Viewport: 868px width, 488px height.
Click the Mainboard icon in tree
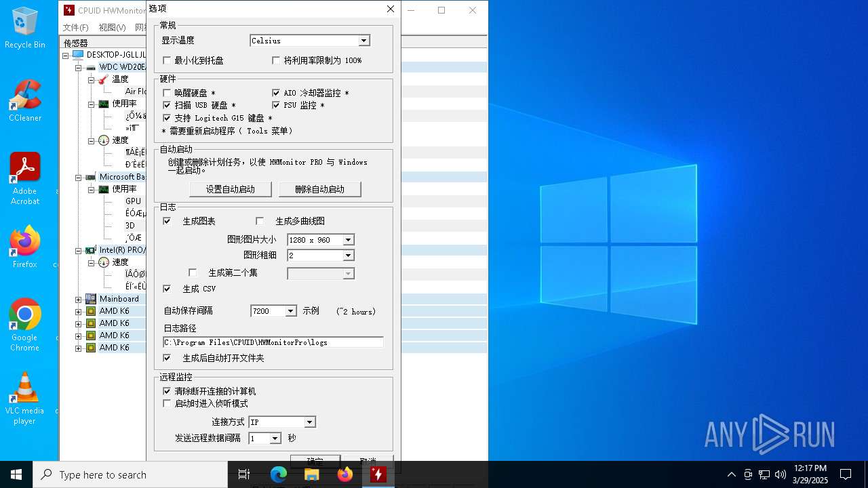pos(91,299)
